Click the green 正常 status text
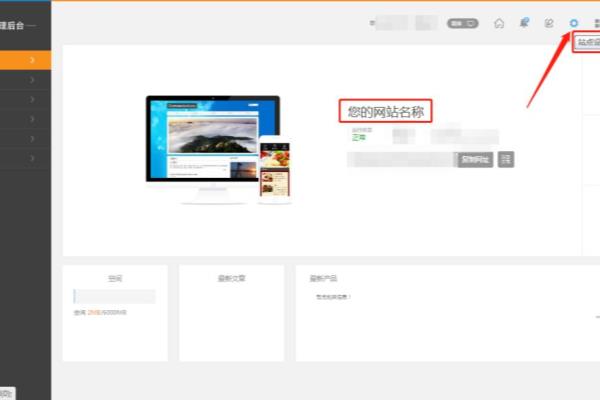The width and height of the screenshot is (600, 400). [x=359, y=137]
